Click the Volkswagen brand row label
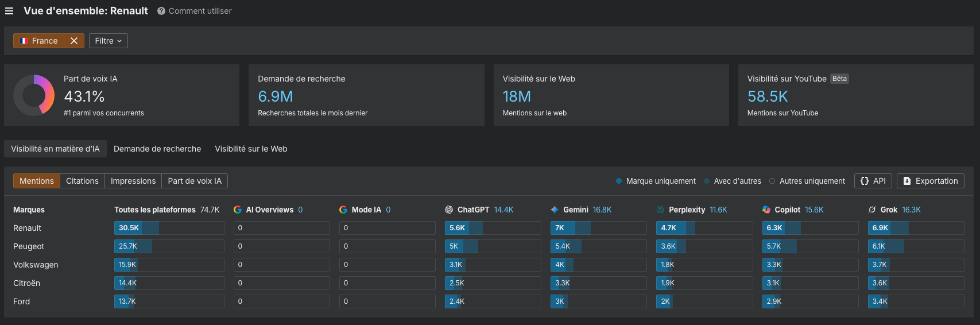 click(x=36, y=265)
